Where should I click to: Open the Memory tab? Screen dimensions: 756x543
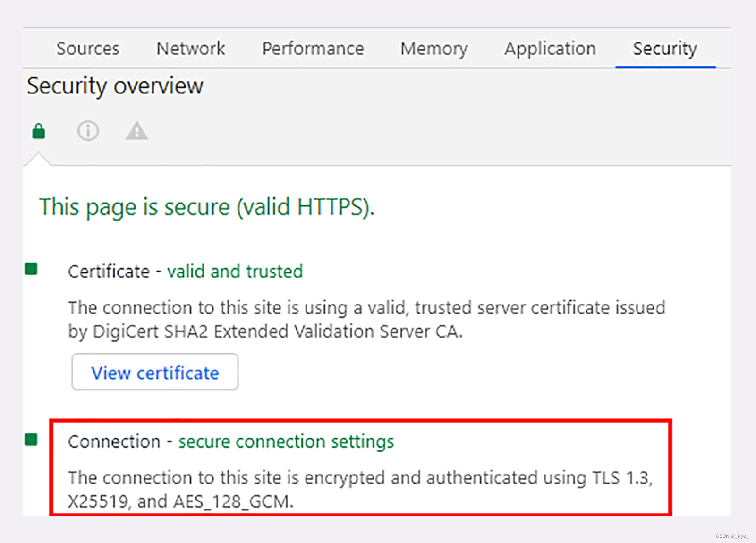coord(433,49)
